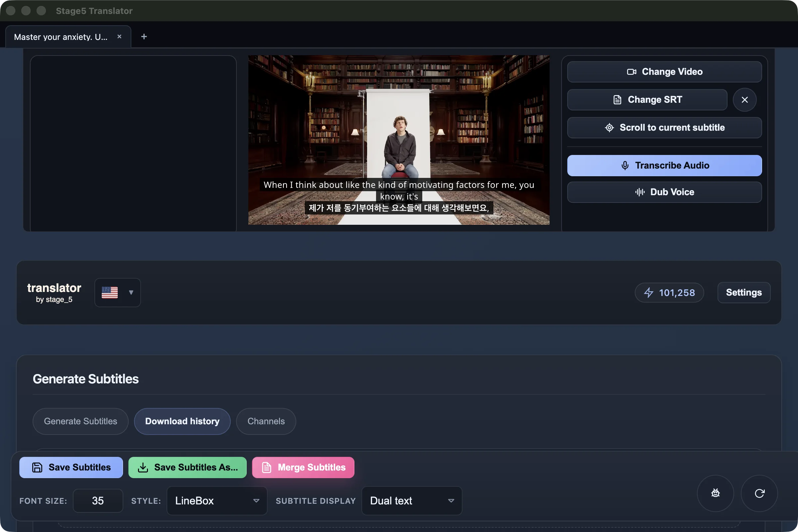Click Merge Subtitles
This screenshot has height=532, width=798.
tap(303, 467)
